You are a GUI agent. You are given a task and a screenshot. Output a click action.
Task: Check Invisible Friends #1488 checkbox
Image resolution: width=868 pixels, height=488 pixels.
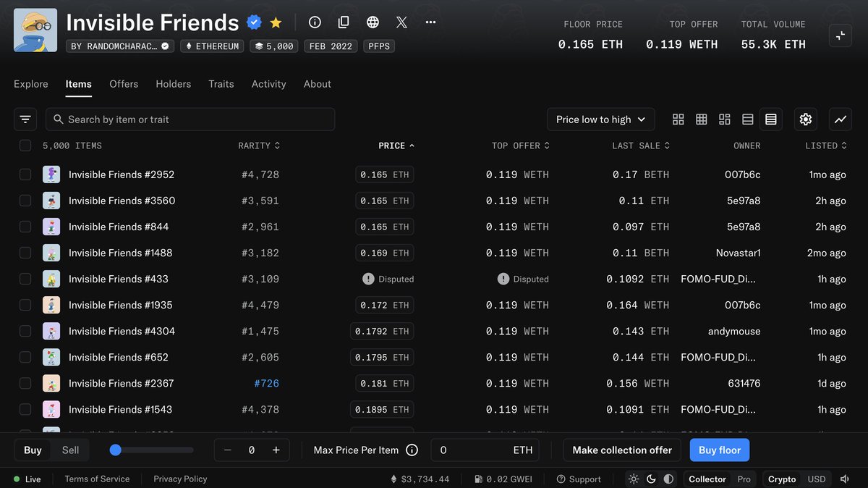click(x=25, y=253)
